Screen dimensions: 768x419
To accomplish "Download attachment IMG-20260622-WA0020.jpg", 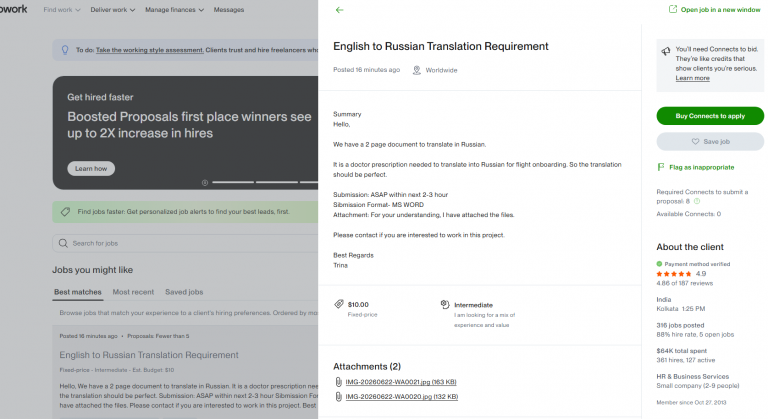I will pos(402,396).
